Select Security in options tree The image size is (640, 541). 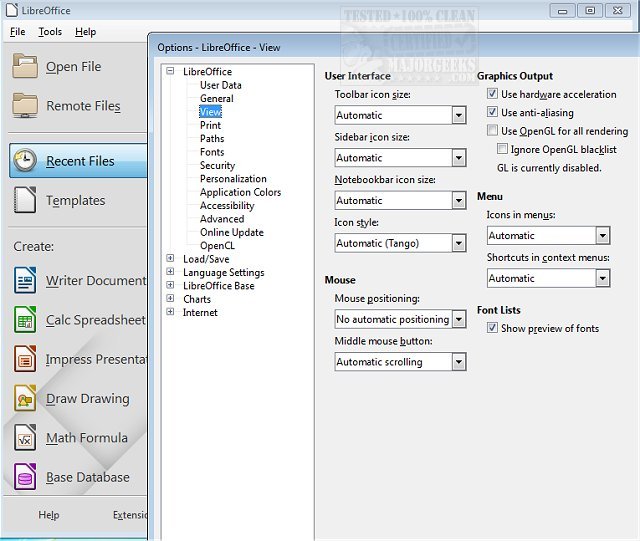217,165
